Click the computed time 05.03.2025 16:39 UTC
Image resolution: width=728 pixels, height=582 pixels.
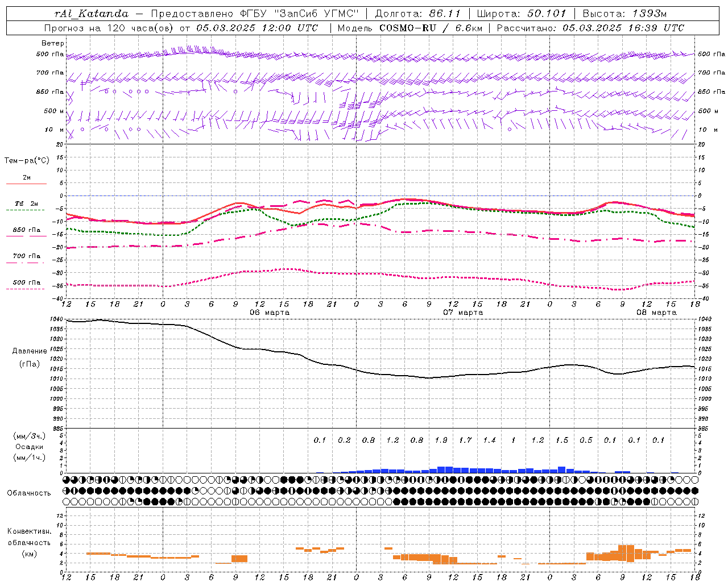tap(623, 28)
